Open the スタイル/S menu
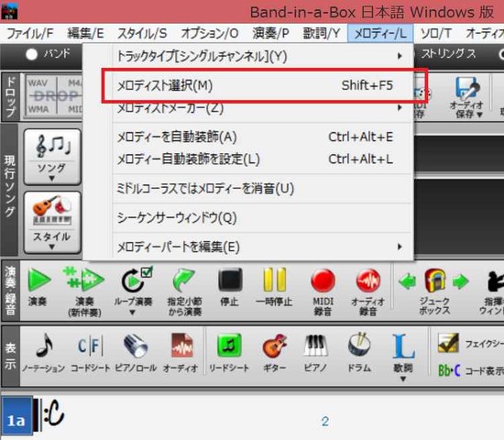Viewport: 504px width, 440px height. 142,33
